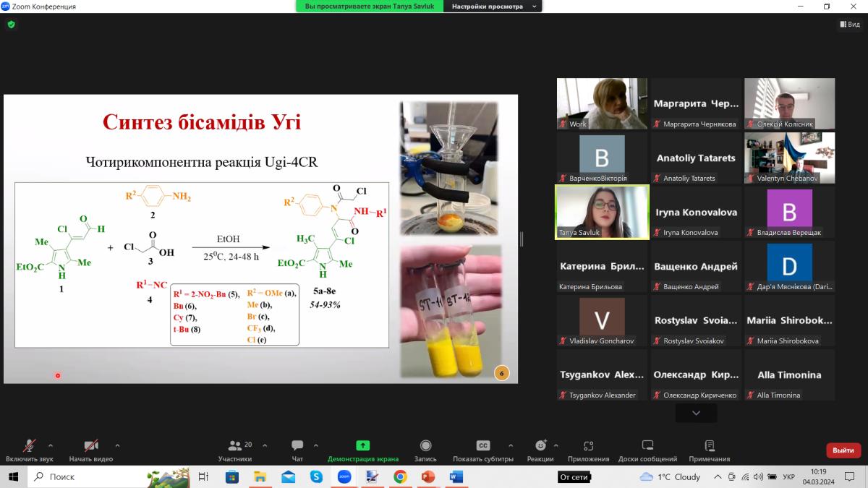Click the green encryption shield icon
Viewport: 868px width, 488px height.
(11, 24)
